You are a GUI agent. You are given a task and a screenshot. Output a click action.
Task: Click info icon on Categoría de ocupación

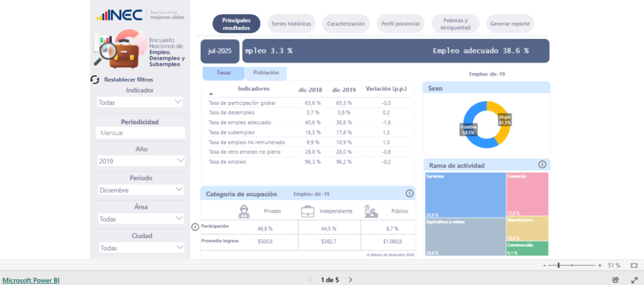point(409,194)
